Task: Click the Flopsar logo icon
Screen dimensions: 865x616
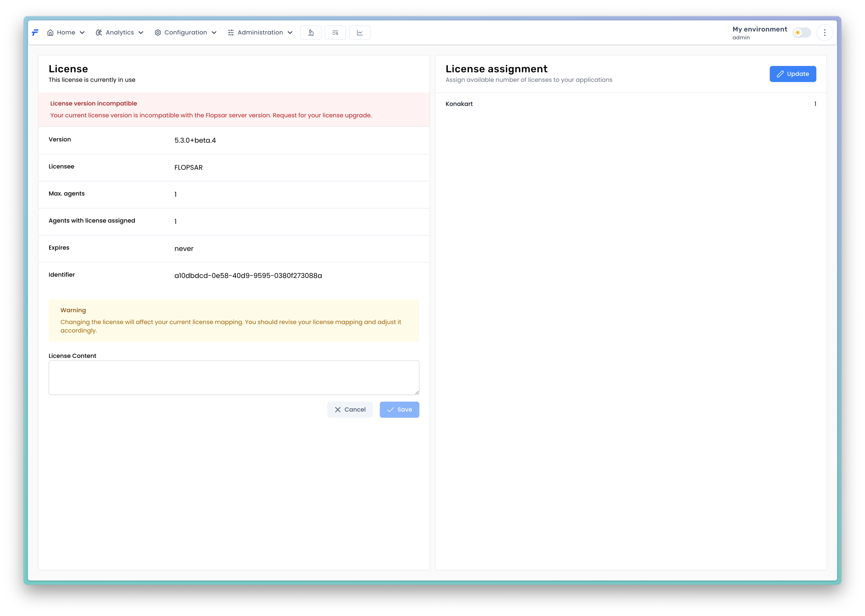Action: pyautogui.click(x=35, y=33)
